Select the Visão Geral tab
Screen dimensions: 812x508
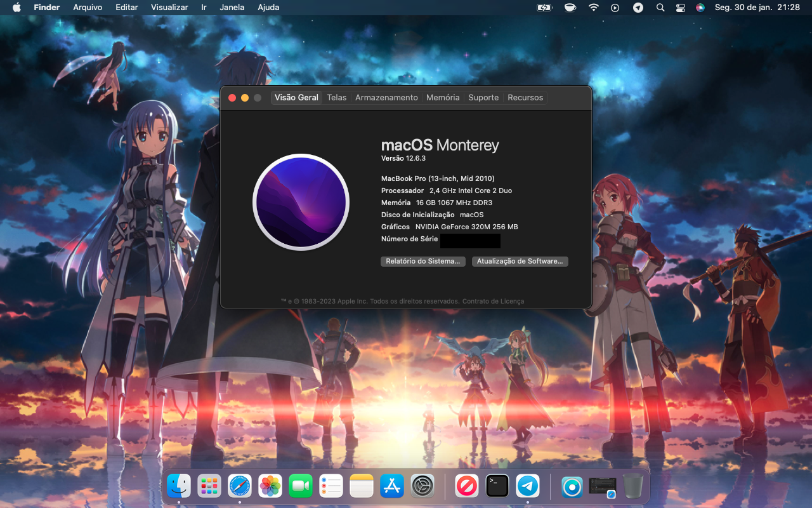click(x=296, y=97)
